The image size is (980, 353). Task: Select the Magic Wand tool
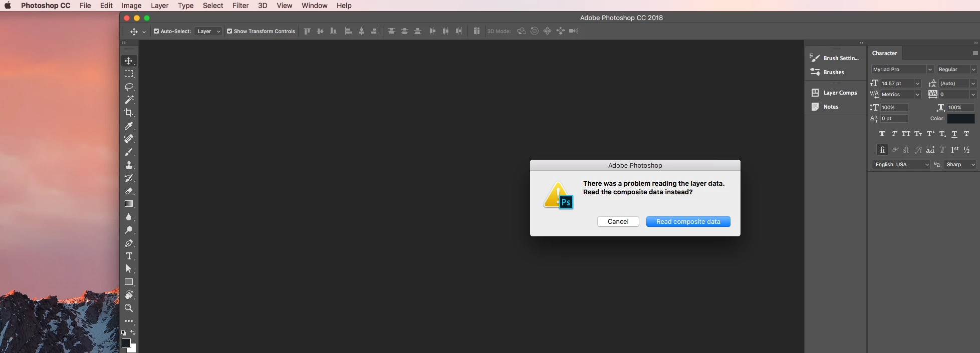[x=129, y=100]
